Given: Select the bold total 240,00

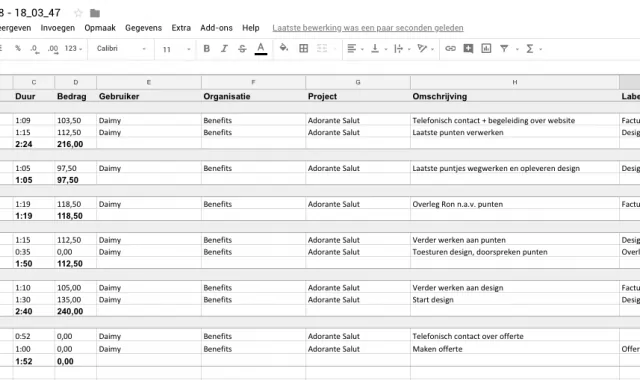Looking at the screenshot, I should pos(76,311).
